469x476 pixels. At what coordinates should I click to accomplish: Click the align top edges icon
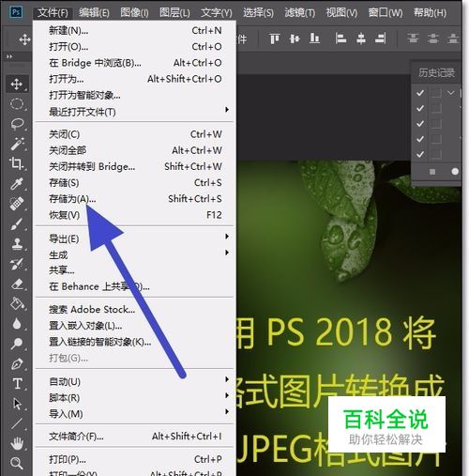[274, 38]
